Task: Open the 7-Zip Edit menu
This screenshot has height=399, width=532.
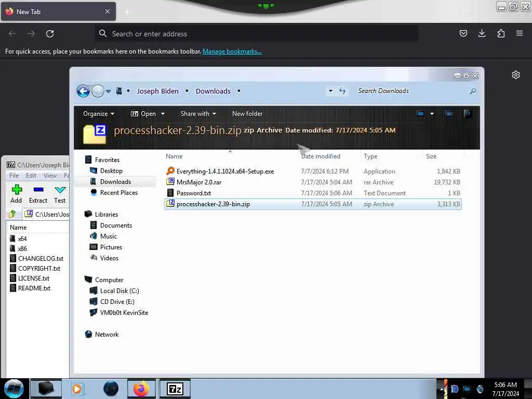Action: (x=31, y=176)
